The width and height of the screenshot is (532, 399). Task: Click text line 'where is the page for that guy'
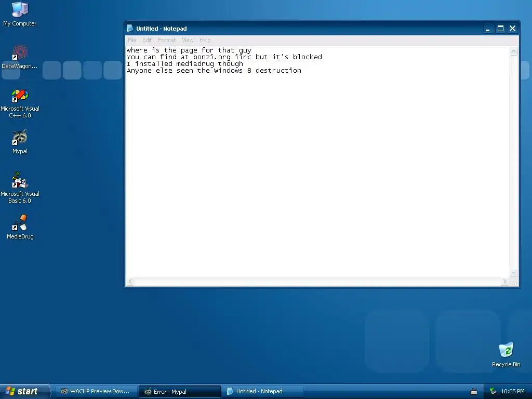(189, 50)
